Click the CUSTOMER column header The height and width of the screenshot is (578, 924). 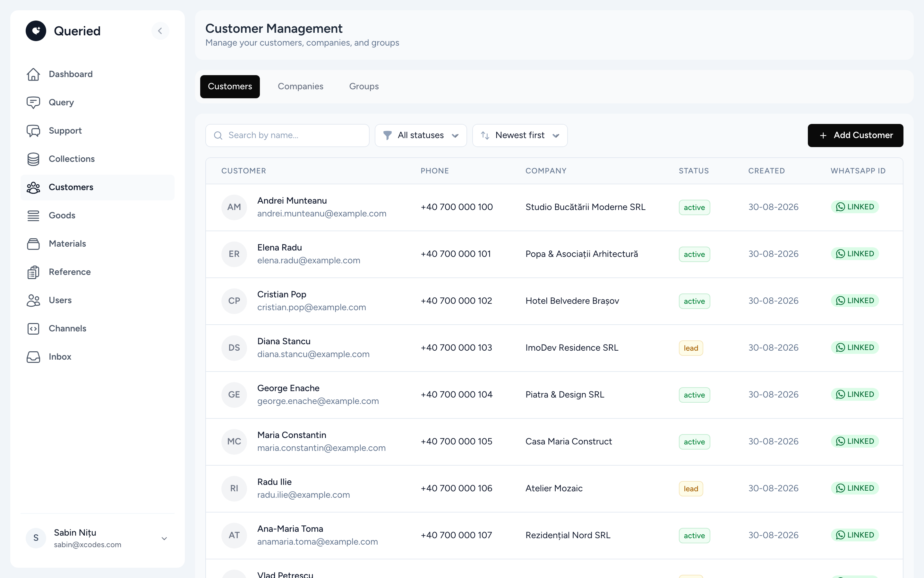(x=244, y=171)
